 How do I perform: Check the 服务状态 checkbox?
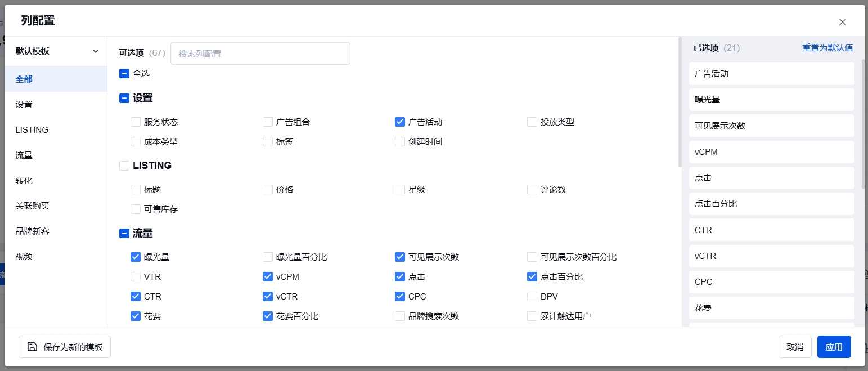pyautogui.click(x=136, y=122)
